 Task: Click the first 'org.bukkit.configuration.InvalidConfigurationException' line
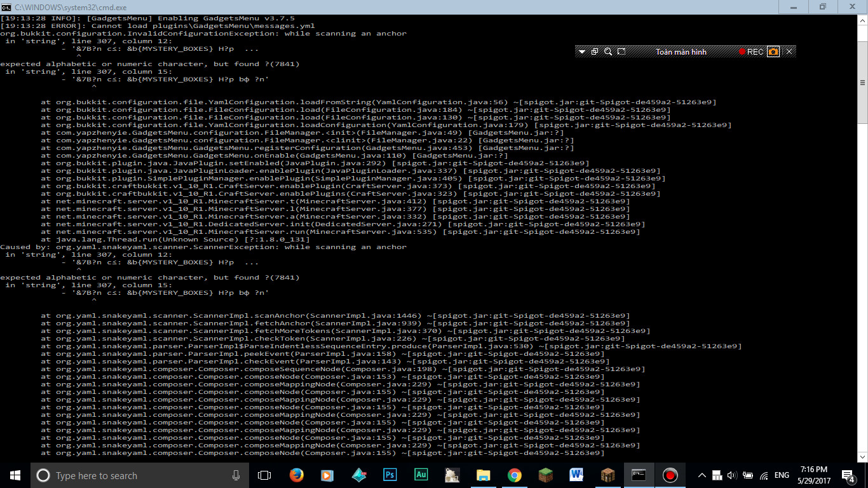[203, 34]
